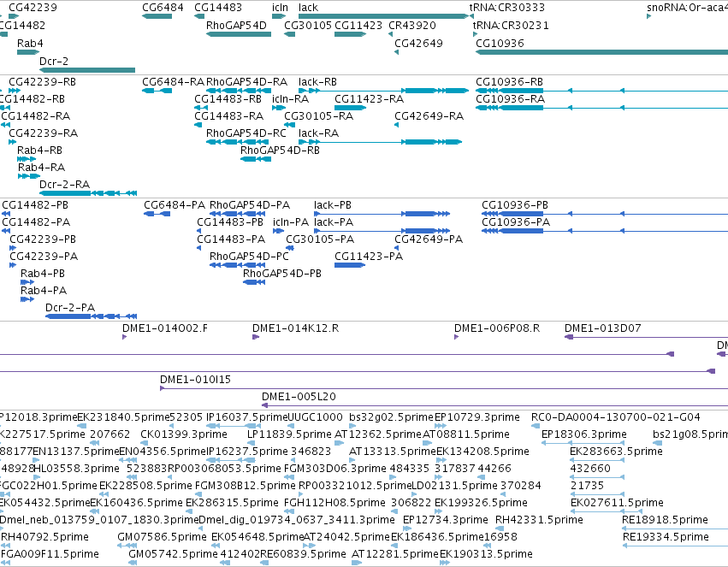The height and width of the screenshot is (567, 728).
Task: Select the DME1-010I15 BAC label
Action: click(x=195, y=380)
